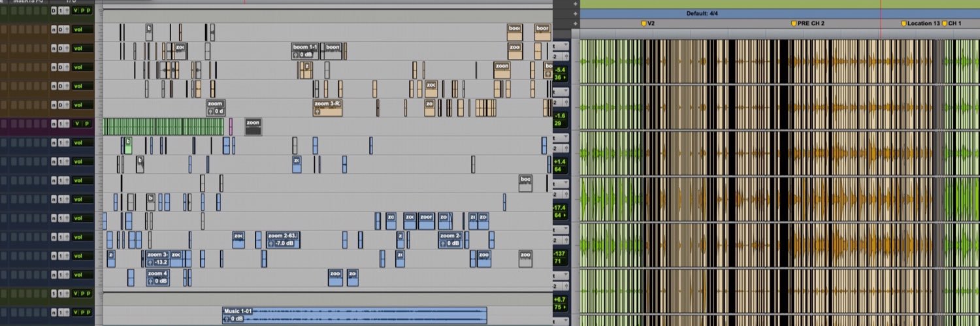Click the -137 green level readout
Screen dimensions: 980x326
coord(560,253)
